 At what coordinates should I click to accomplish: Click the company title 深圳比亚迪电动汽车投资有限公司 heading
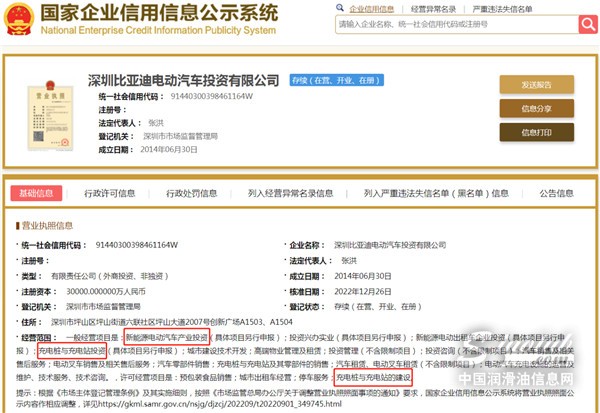point(183,80)
